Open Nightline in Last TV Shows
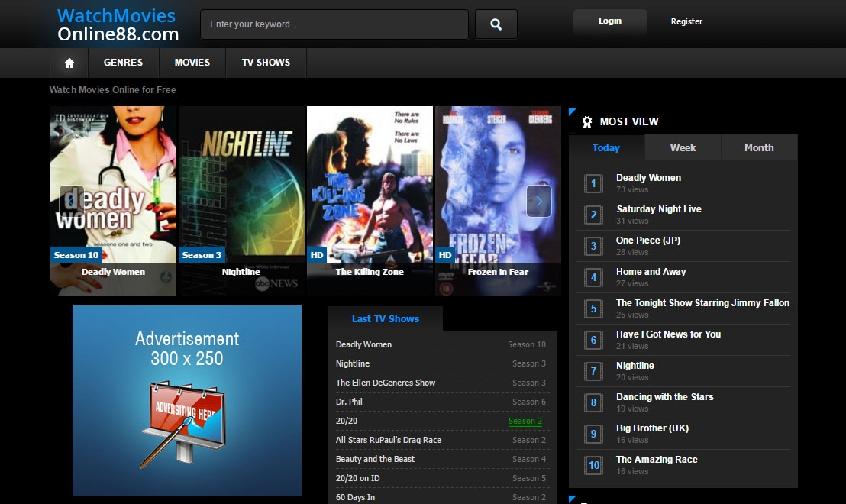 pos(352,363)
